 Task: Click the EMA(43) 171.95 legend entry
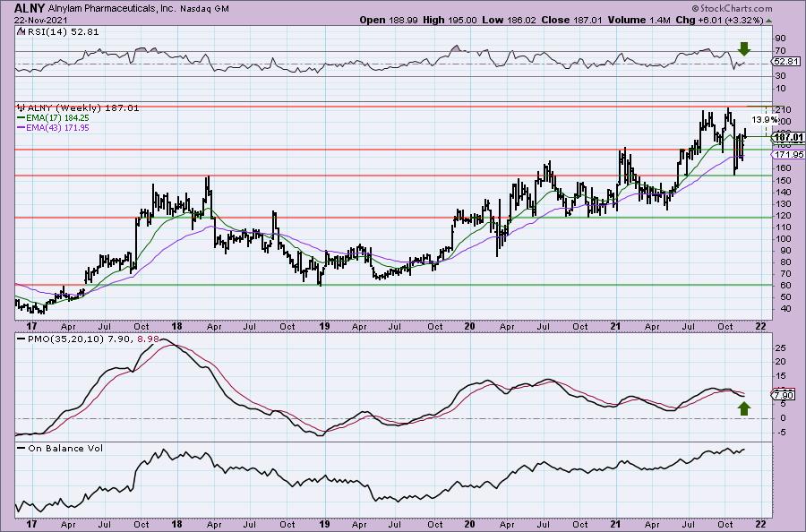tap(54, 127)
